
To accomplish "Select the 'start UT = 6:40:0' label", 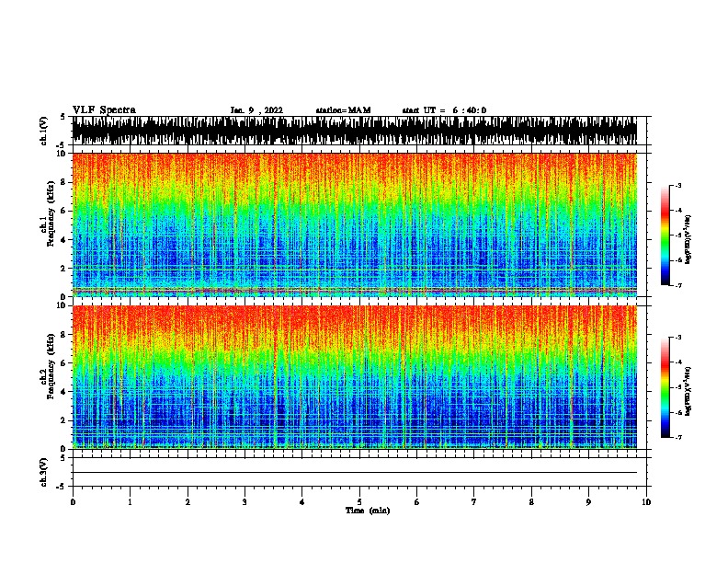I will (444, 110).
